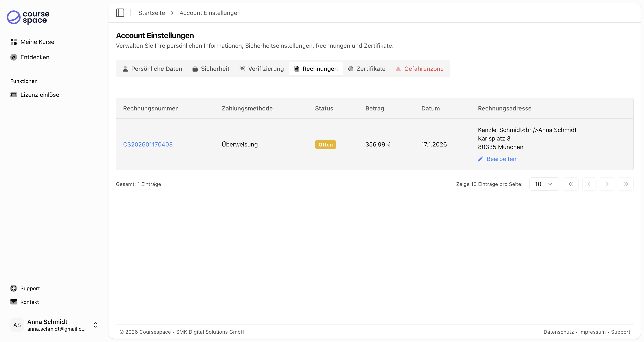This screenshot has height=342, width=644.
Task: Click the Startseite breadcrumb
Action: (151, 13)
